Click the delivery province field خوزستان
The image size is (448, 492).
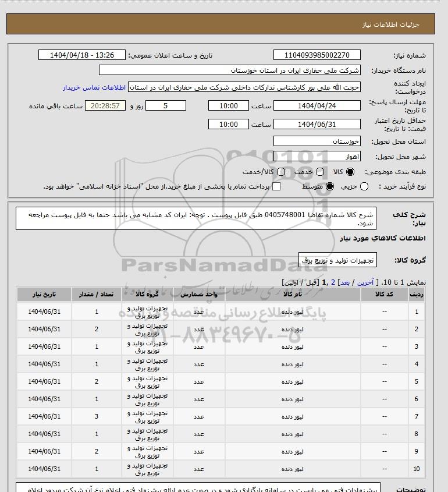317,141
